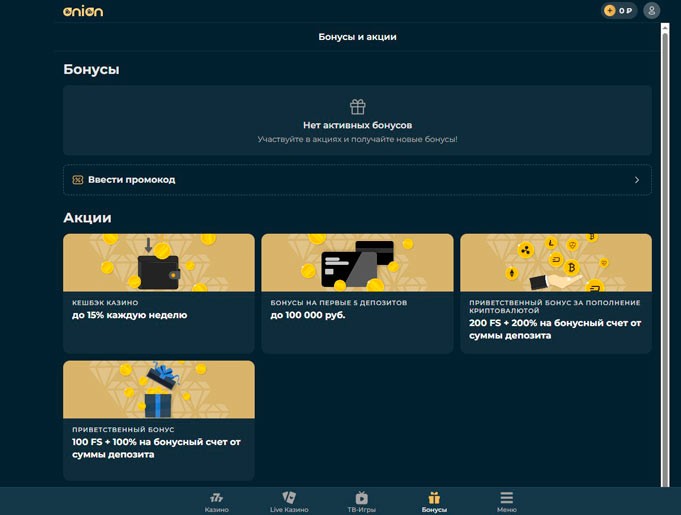681x515 pixels.
Task: Click the Onion logo in the header
Action: pyautogui.click(x=82, y=11)
